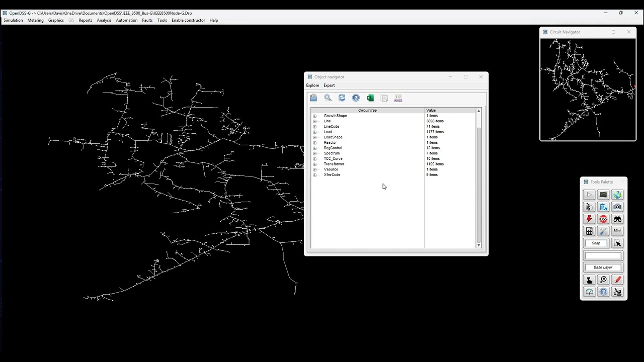This screenshot has height=362, width=644.
Task: Expand the LineCode tree node
Action: [315, 127]
